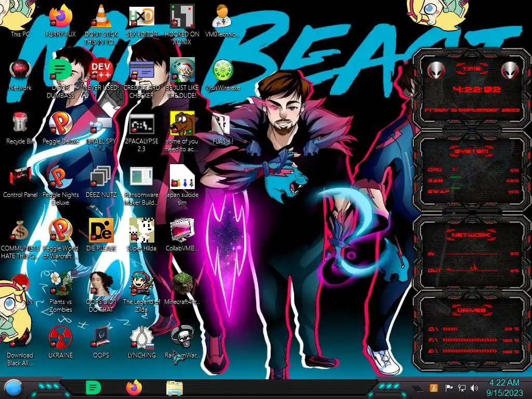
Task: Select the portrait icon OOPS DID I DO THAT
Action: [x=101, y=292]
